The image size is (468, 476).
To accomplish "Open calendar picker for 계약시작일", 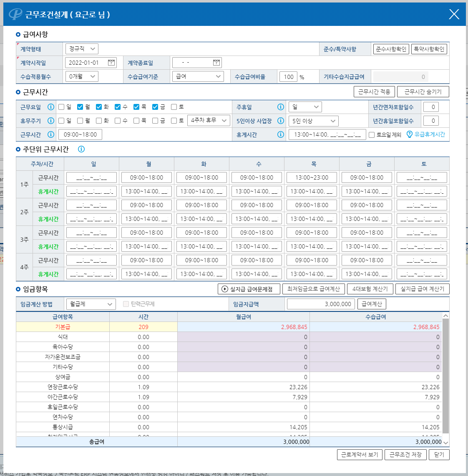I will pos(111,63).
